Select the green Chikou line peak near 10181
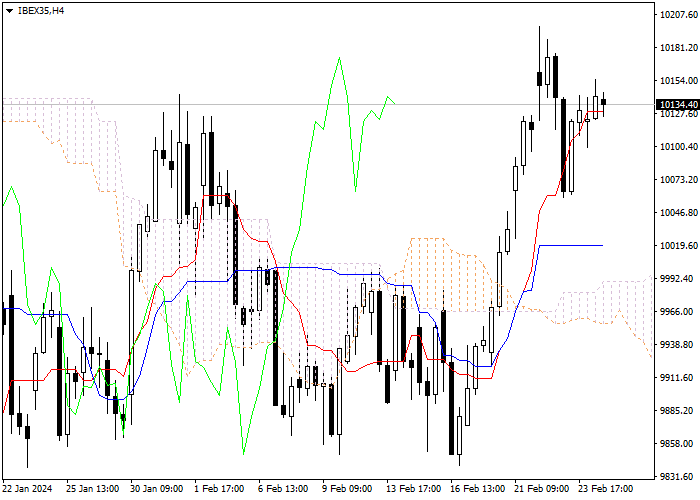 340,58
